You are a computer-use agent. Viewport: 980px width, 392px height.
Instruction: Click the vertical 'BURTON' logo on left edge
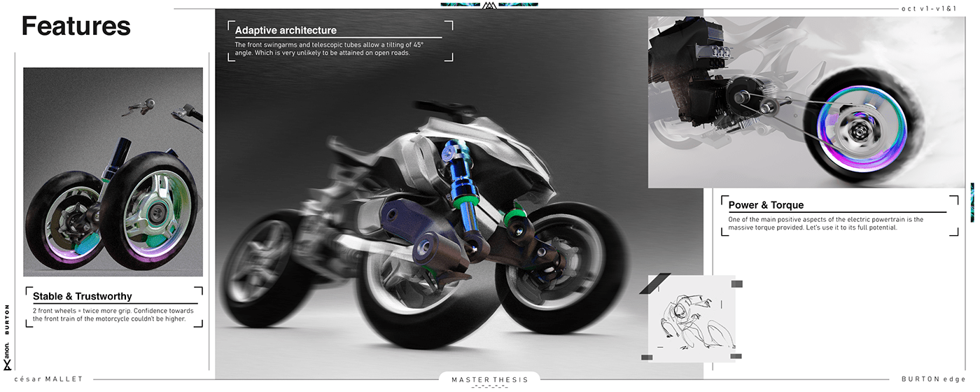click(7, 320)
